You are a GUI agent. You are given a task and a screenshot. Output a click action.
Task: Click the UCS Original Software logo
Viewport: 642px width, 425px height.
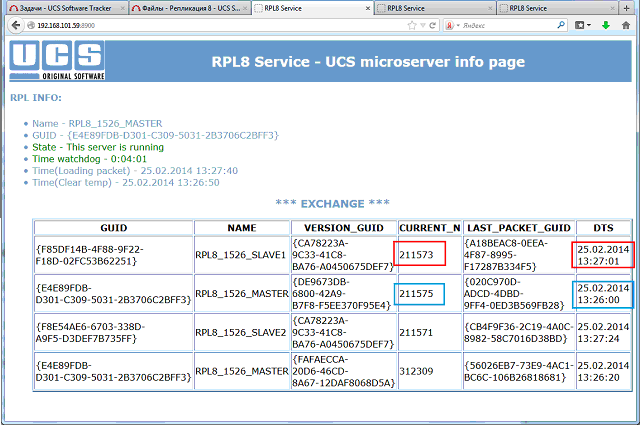[x=57, y=60]
